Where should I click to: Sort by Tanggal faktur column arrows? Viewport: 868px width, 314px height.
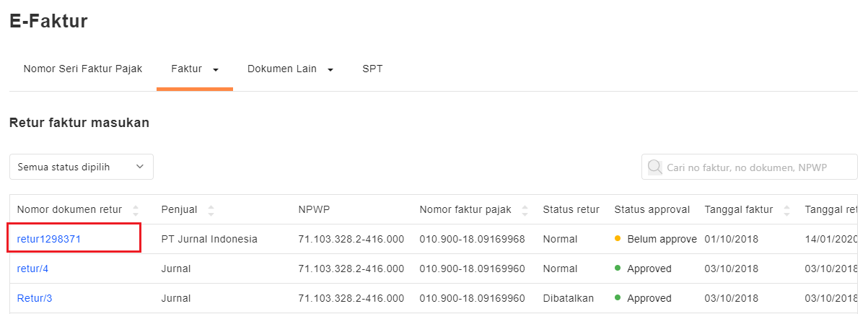pyautogui.click(x=786, y=210)
